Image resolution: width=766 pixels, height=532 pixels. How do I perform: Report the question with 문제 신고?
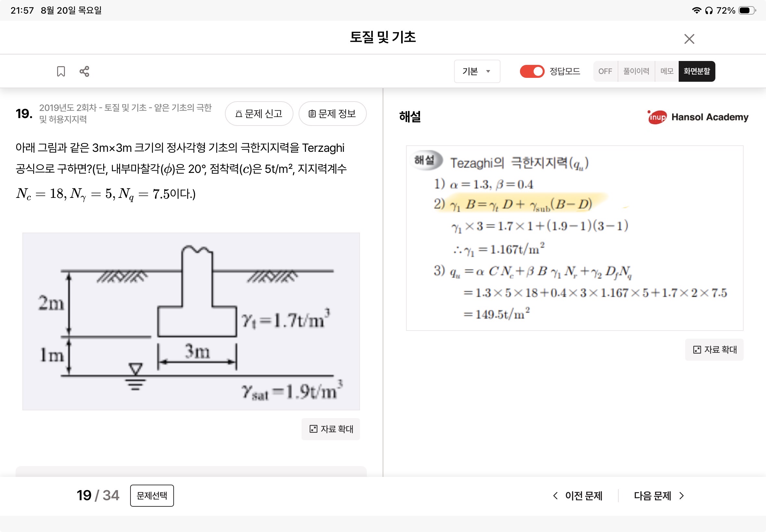[259, 114]
